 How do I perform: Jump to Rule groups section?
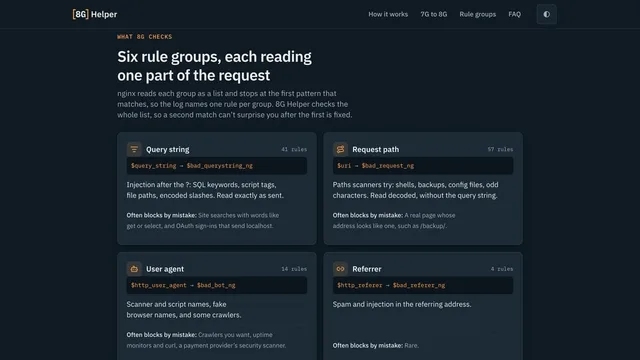[478, 14]
